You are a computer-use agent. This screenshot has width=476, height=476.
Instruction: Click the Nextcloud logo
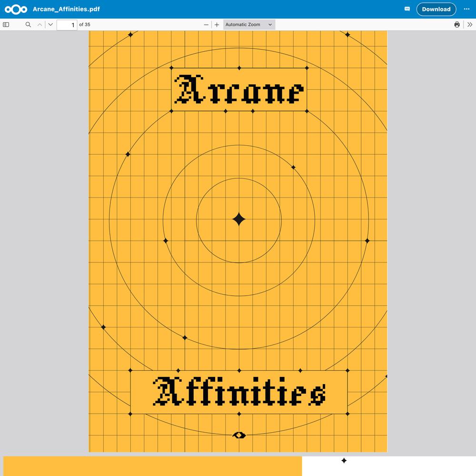16,9
